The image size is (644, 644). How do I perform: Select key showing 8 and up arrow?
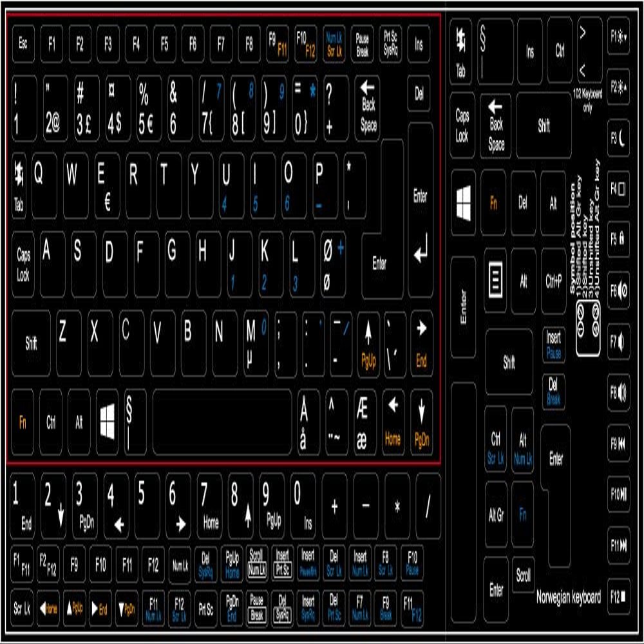[241, 506]
